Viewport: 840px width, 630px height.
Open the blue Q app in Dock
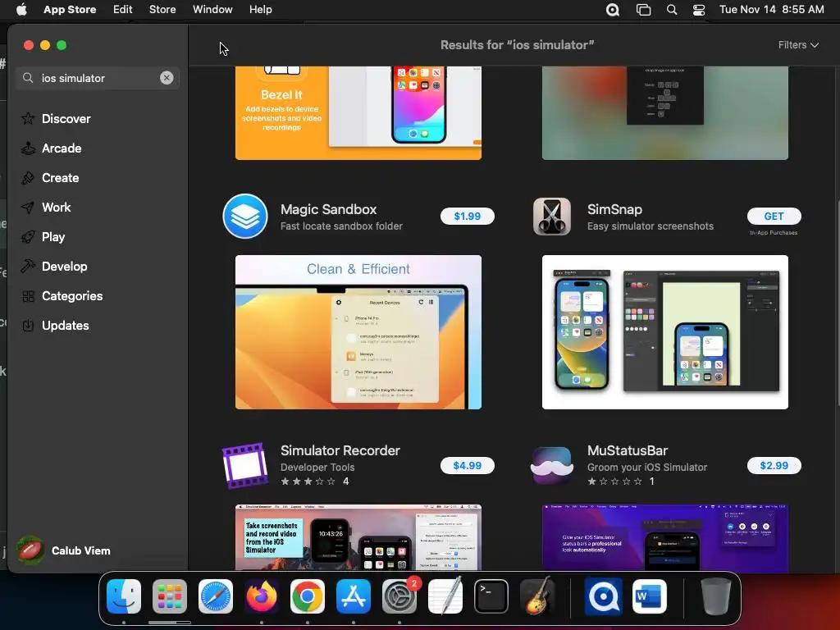pyautogui.click(x=603, y=596)
